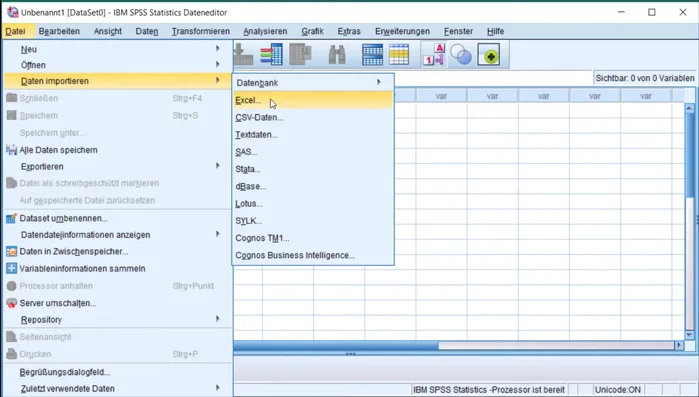Click the grayed-out Run Descriptive Statistics toolbar icon
Viewport: 699px width, 397px height.
tap(300, 54)
